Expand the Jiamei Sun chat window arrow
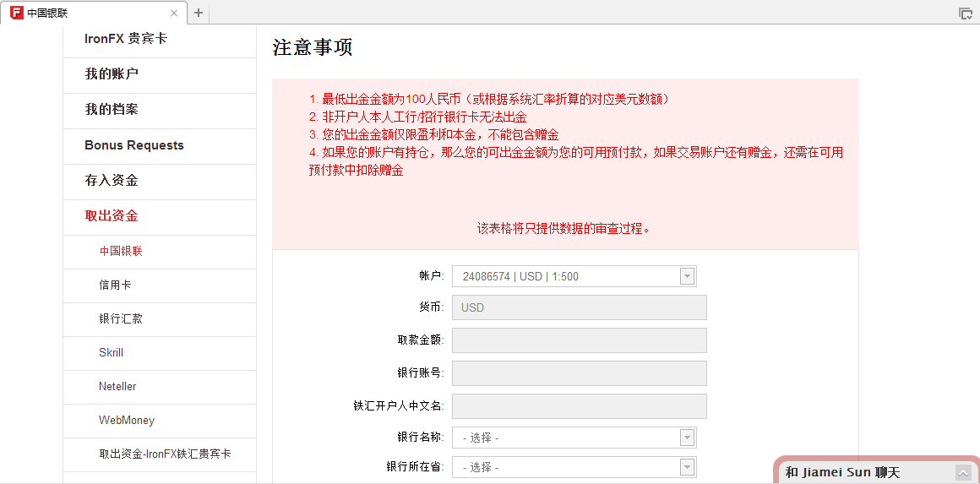This screenshot has height=484, width=980. click(x=964, y=473)
